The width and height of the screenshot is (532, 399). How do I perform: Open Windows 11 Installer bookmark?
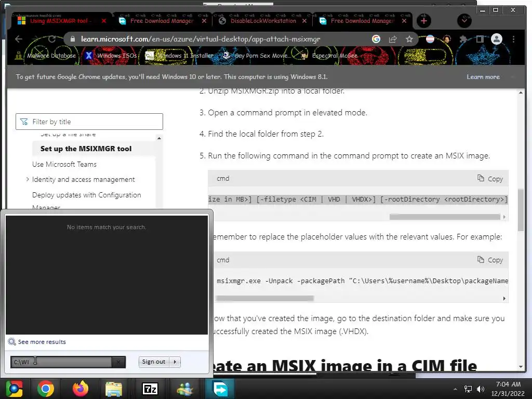click(x=179, y=56)
